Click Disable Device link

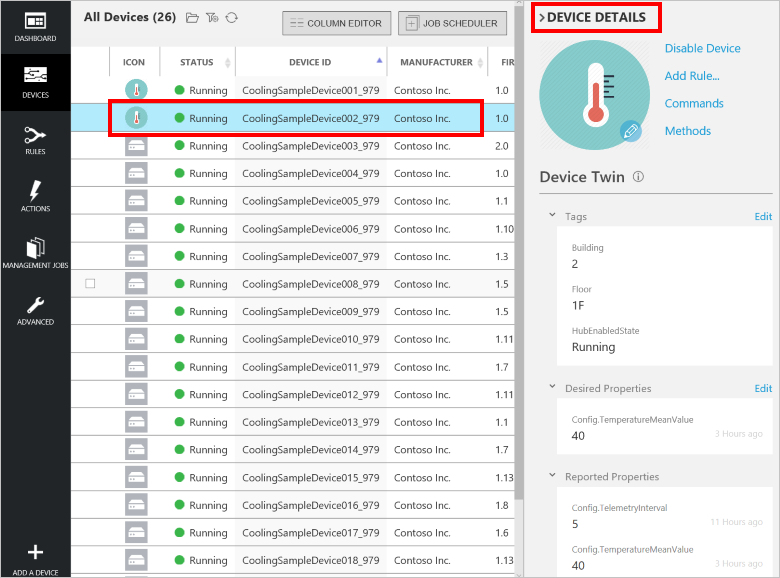702,48
